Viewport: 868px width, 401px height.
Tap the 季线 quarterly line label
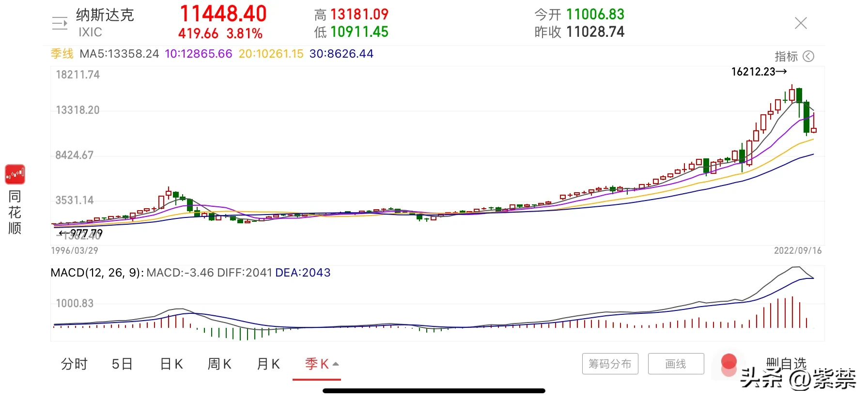(x=62, y=54)
